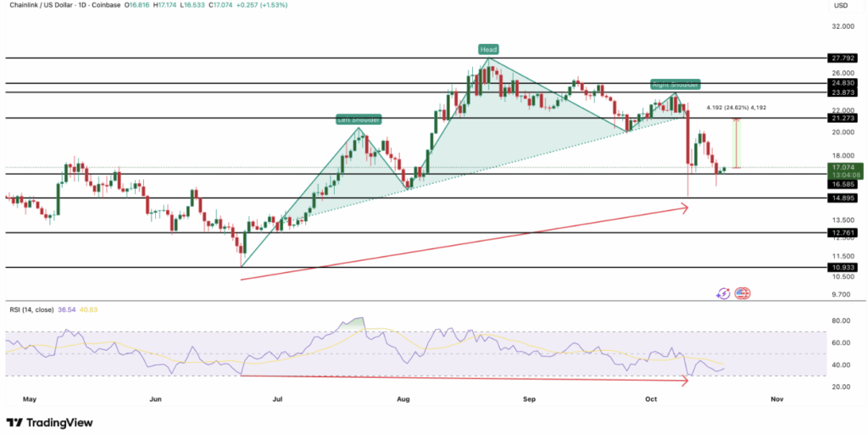Click the Aug label on time axis
868x434 pixels.
click(x=402, y=397)
